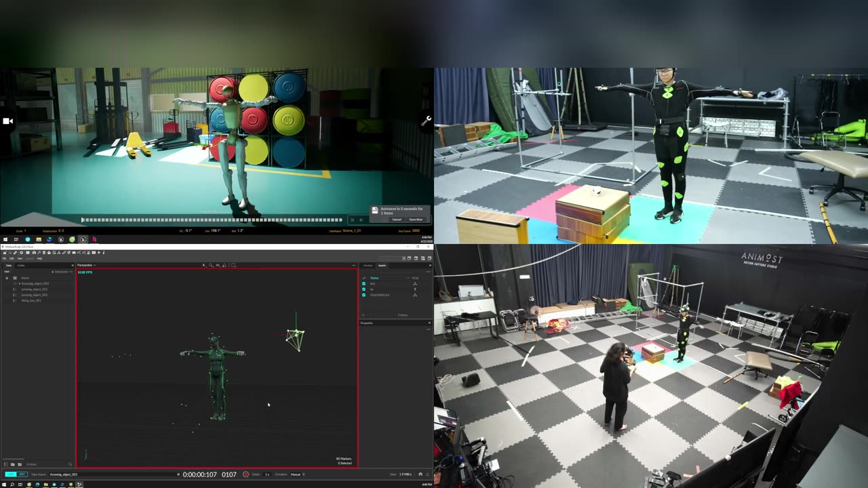Select take jumping_object_003 in Data list

pyautogui.click(x=34, y=295)
